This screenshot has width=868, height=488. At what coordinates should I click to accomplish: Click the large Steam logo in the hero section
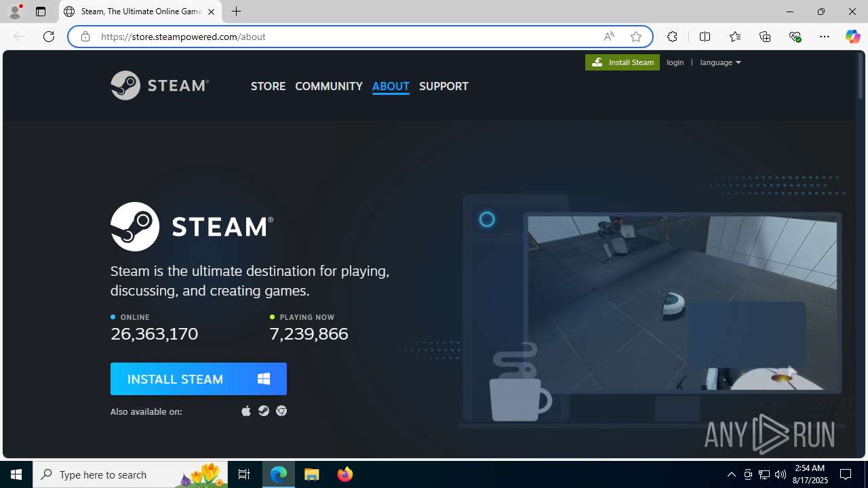coord(192,226)
